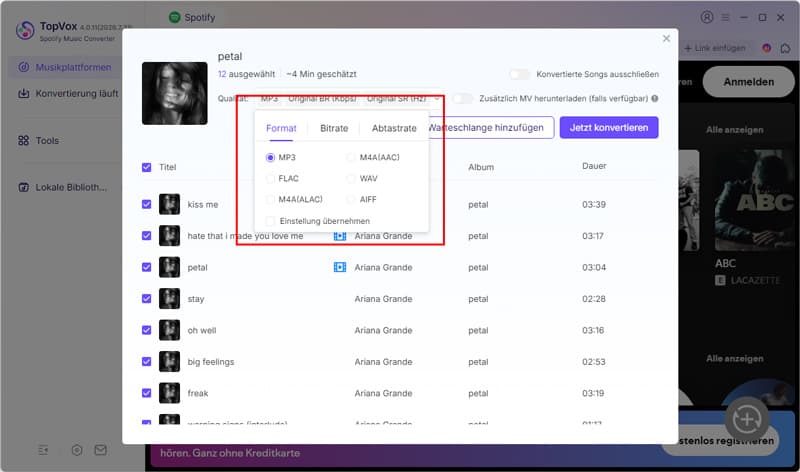The width and height of the screenshot is (800, 472).
Task: Click Link einfügen button
Action: pyautogui.click(x=714, y=48)
